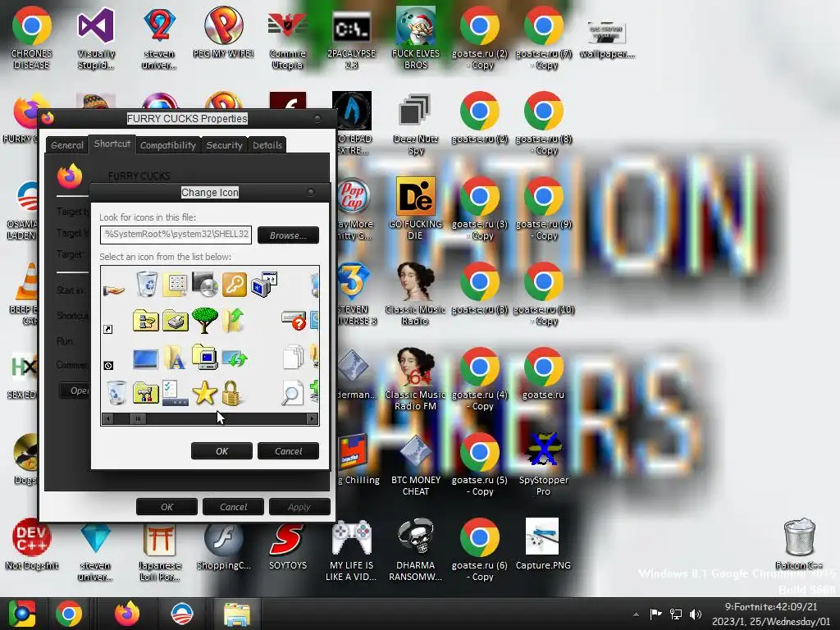Choose the golden key icon in the list
The width and height of the screenshot is (840, 630).
click(x=234, y=285)
